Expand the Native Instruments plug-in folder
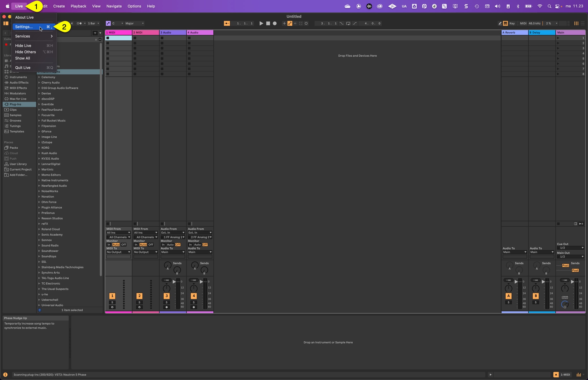Viewport: 588px width, 380px height. [x=39, y=180]
